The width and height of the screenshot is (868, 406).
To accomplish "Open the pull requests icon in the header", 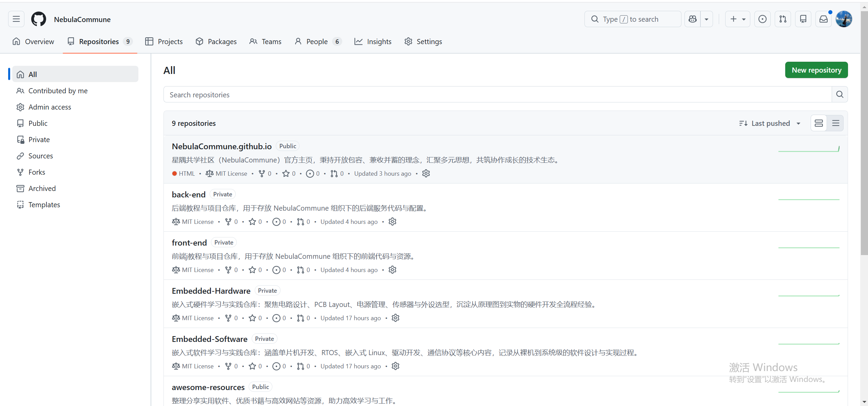I will click(783, 19).
